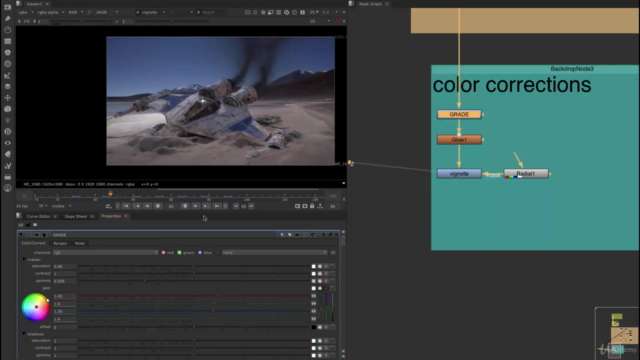The width and height of the screenshot is (640, 360).
Task: Toggle the green channel checkbox
Action: click(x=179, y=253)
